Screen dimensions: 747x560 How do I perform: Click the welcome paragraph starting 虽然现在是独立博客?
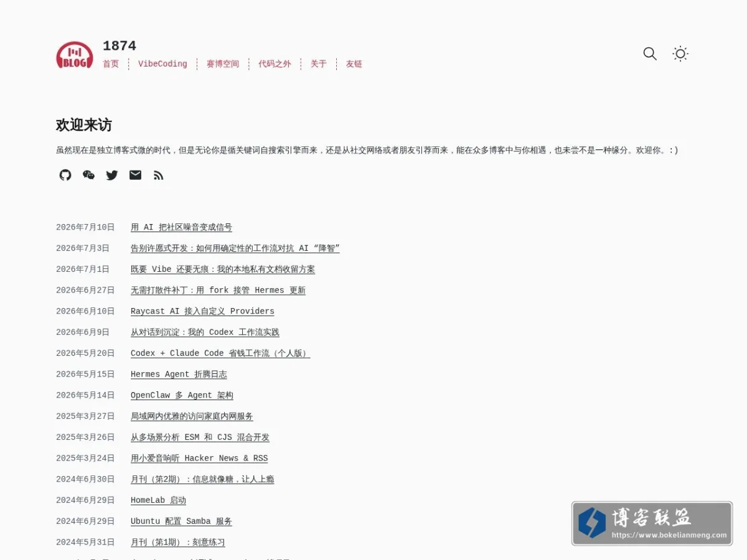[x=367, y=150]
